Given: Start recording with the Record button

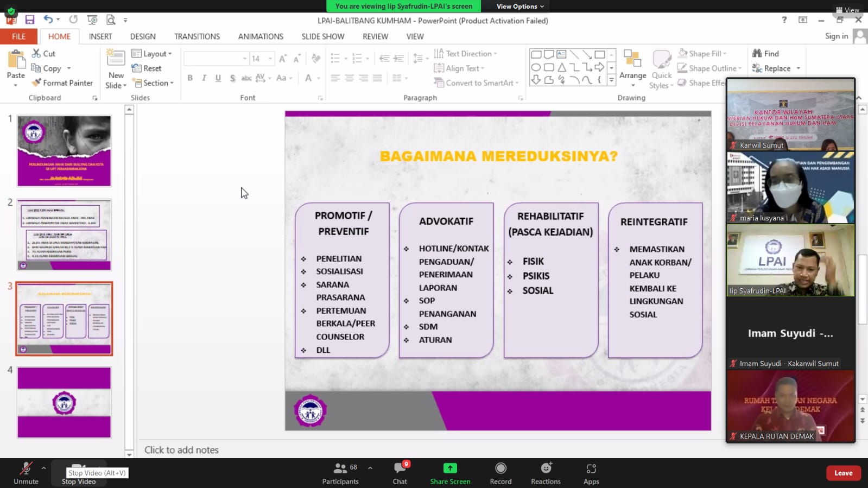Looking at the screenshot, I should [500, 473].
